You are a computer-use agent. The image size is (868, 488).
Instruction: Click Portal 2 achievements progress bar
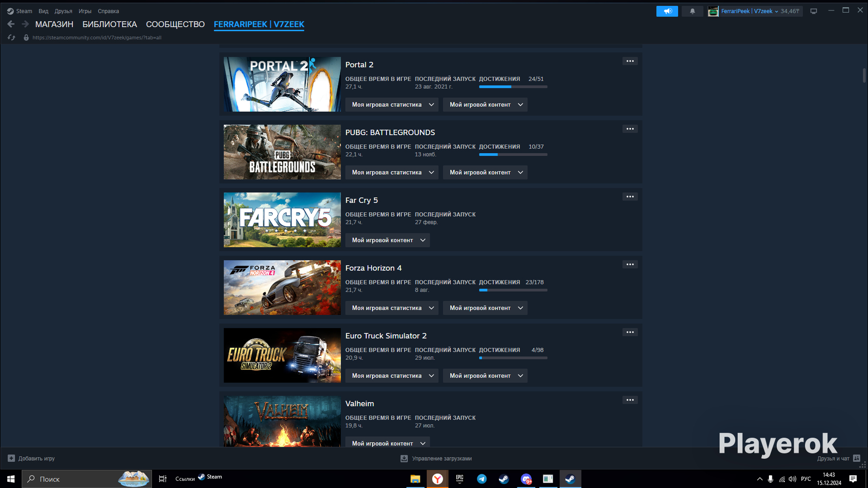(513, 87)
